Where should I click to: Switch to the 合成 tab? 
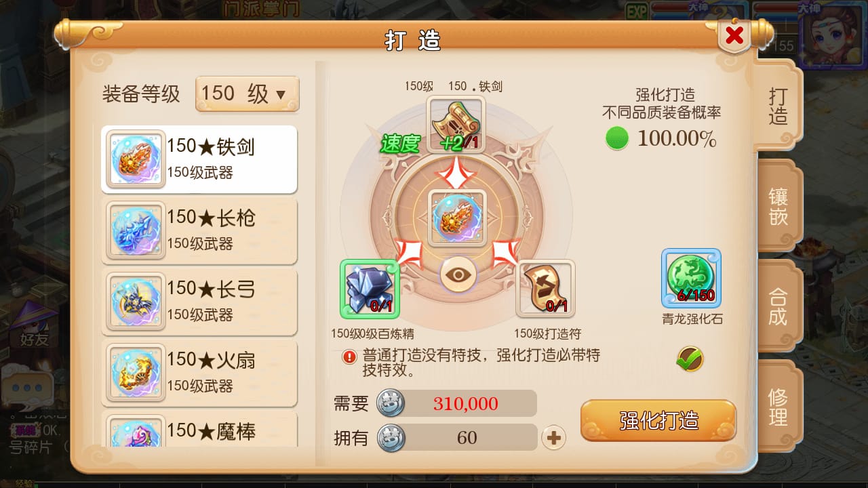click(x=778, y=306)
